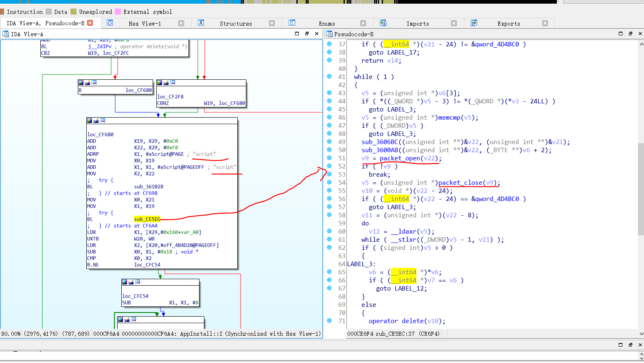Select packet_open call in pseudocode
The image size is (644, 363).
(399, 158)
